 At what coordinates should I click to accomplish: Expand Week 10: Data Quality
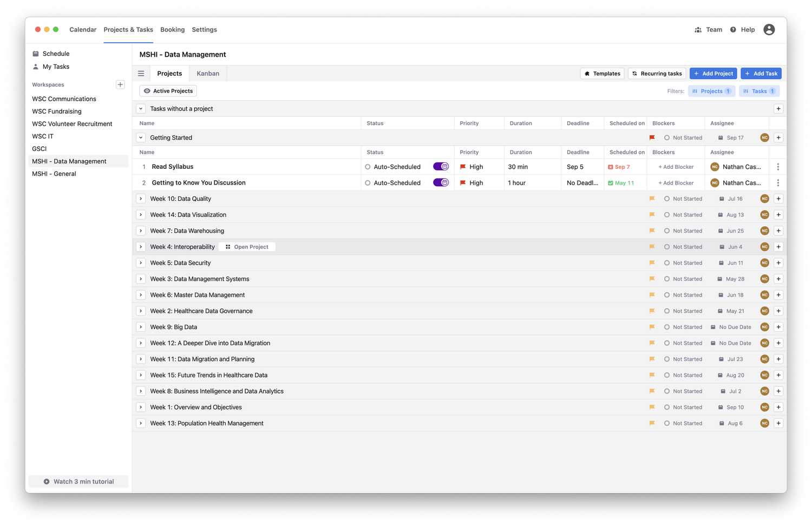141,199
